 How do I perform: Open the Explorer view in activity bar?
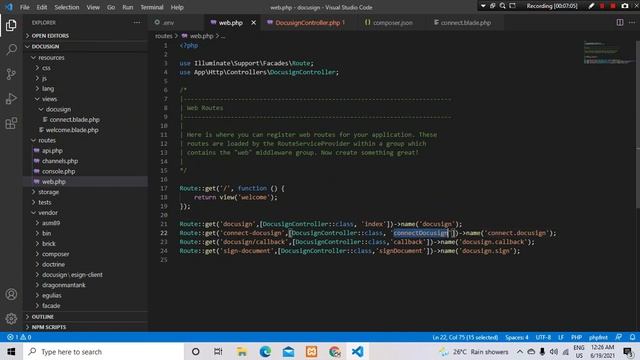tap(11, 25)
